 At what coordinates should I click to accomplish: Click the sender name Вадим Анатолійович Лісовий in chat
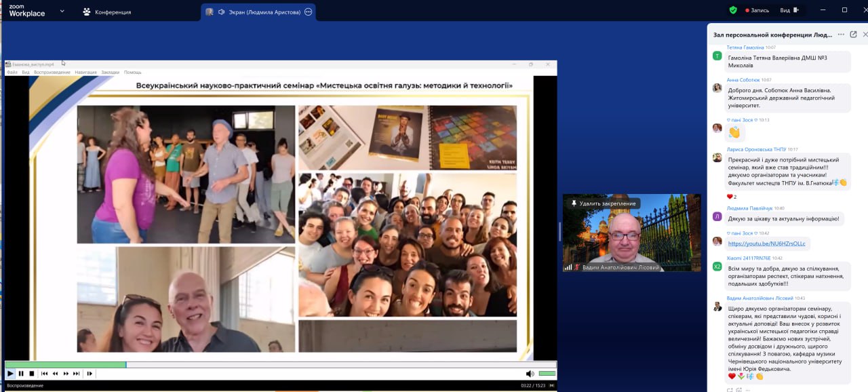[759, 298]
